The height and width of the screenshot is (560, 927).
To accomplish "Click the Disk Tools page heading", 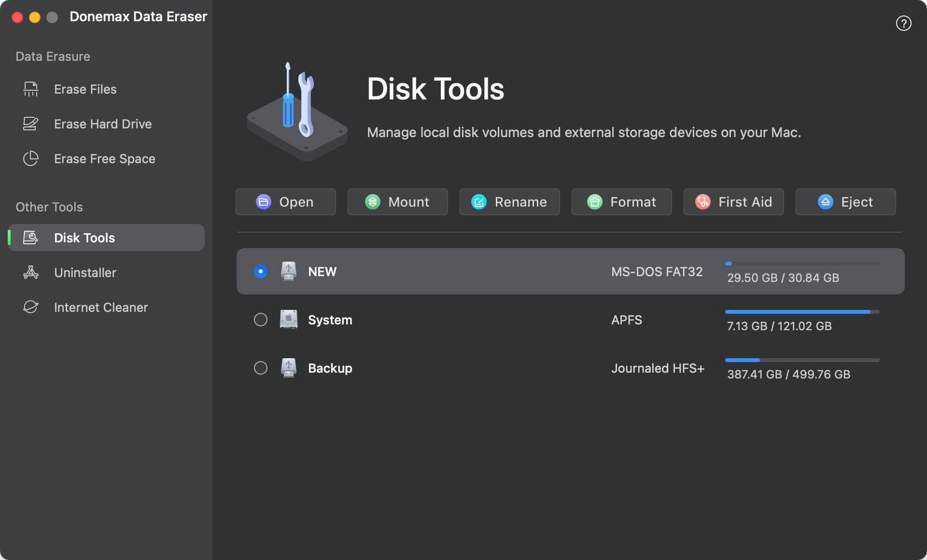I will click(x=435, y=89).
